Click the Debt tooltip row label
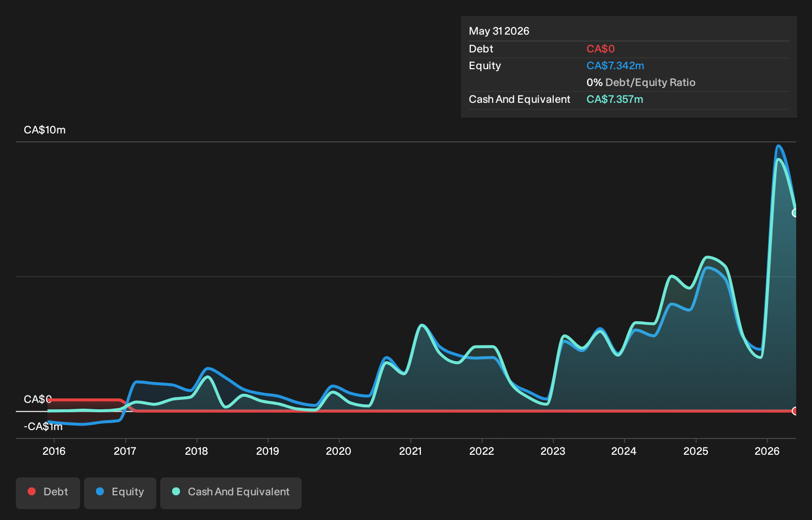 (481, 49)
